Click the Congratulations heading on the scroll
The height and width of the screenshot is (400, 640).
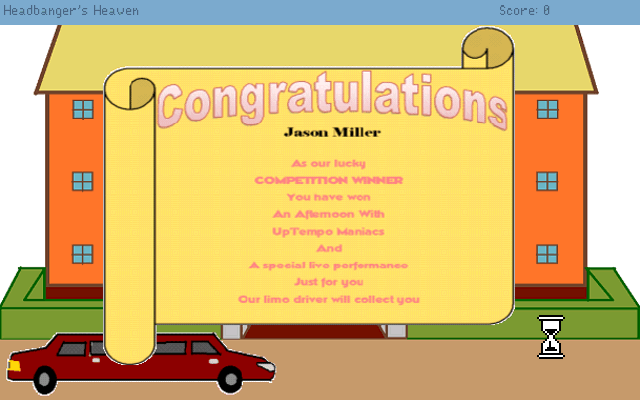tap(330, 100)
